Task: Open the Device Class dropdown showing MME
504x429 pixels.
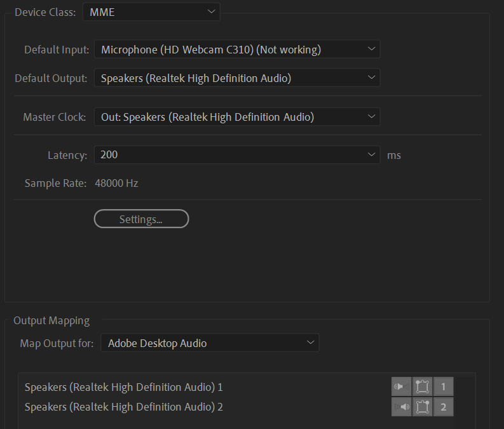Action: 151,12
